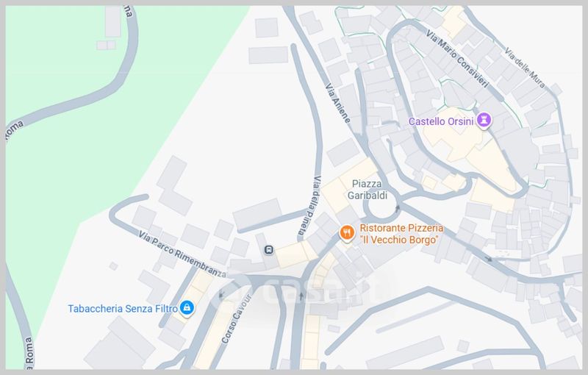Click the one-way arrow east of Piazza Garibaldi roundabout
Viewport: 588px width, 375px height.
coord(398,208)
